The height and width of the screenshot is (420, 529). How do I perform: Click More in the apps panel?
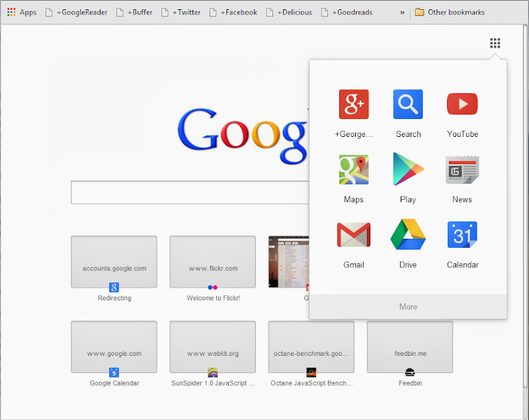coord(408,307)
